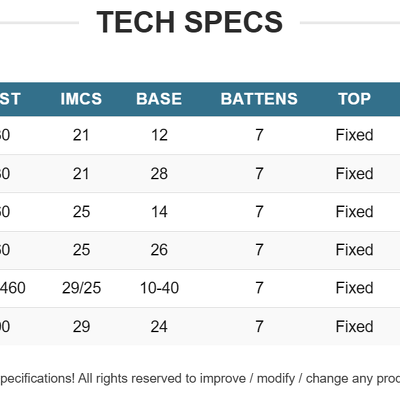This screenshot has width=400, height=400.
Task: Click Fixed top in the first row
Action: point(354,135)
